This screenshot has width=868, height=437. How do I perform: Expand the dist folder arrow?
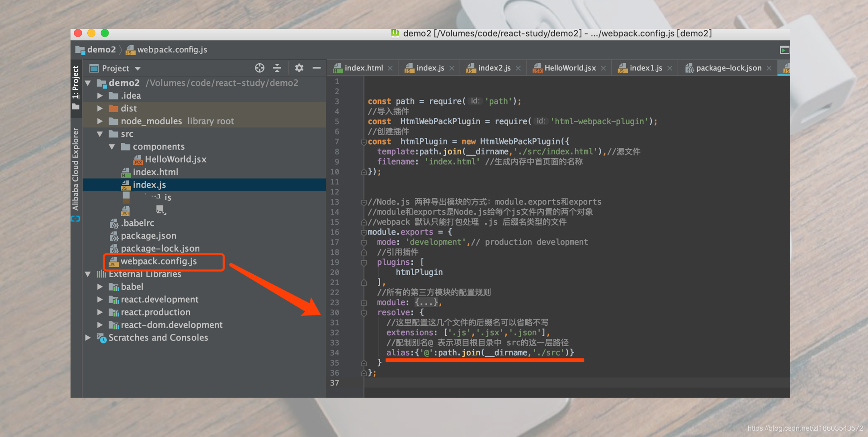(100, 108)
